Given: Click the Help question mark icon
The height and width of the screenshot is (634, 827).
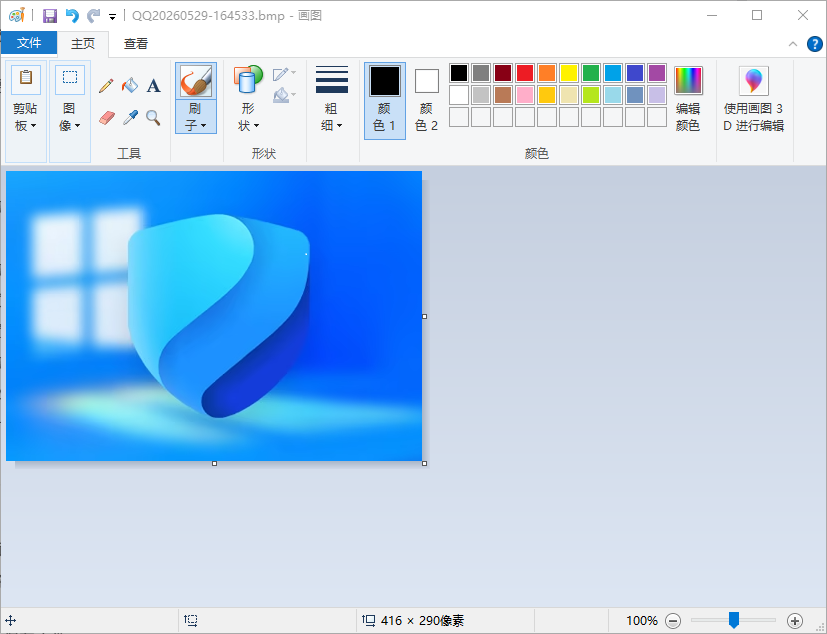Looking at the screenshot, I should [x=814, y=44].
